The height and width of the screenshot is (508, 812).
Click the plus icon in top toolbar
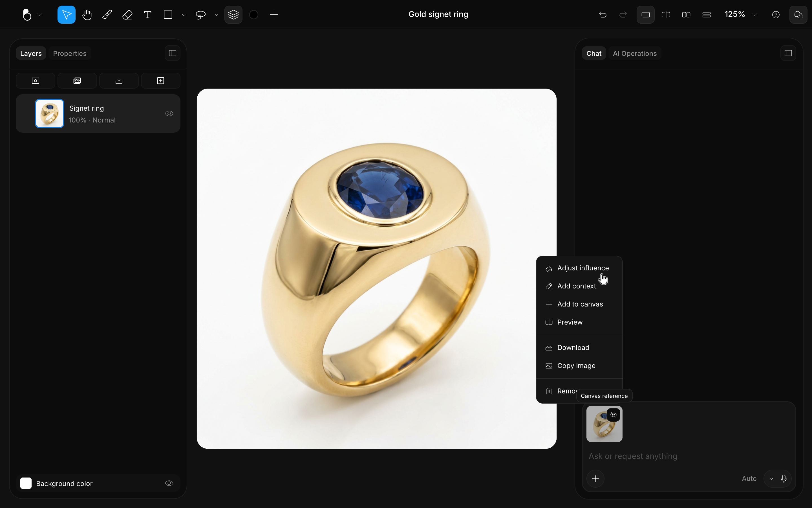point(274,15)
